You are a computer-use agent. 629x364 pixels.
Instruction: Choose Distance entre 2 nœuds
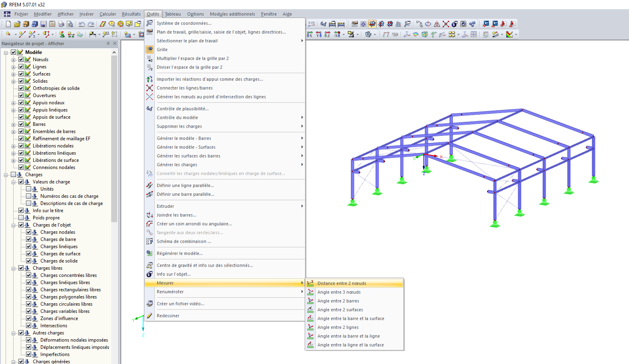[x=354, y=283]
